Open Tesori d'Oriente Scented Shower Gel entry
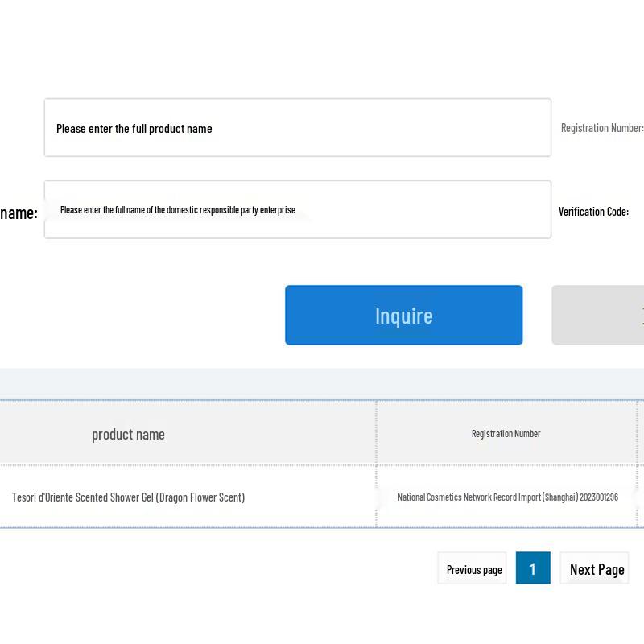This screenshot has width=644, height=644. tap(128, 497)
